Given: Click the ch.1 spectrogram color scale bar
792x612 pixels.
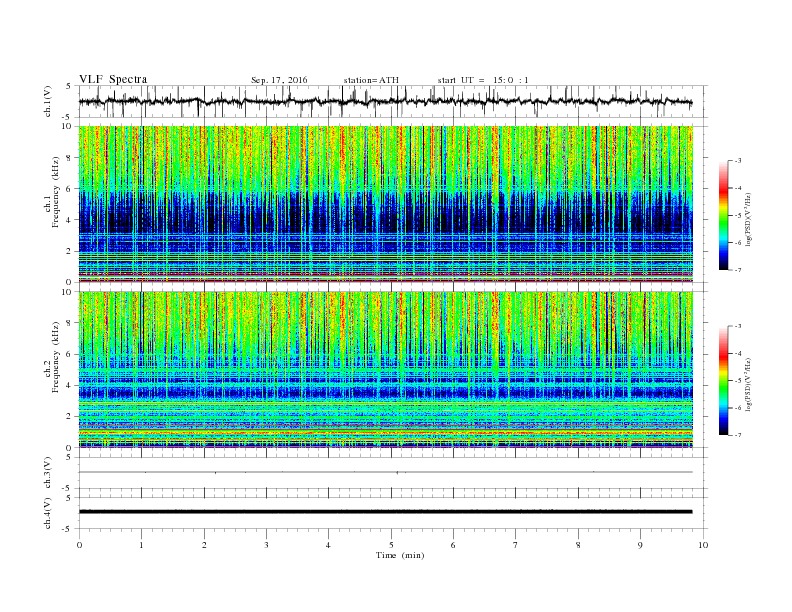Looking at the screenshot, I should [x=723, y=215].
